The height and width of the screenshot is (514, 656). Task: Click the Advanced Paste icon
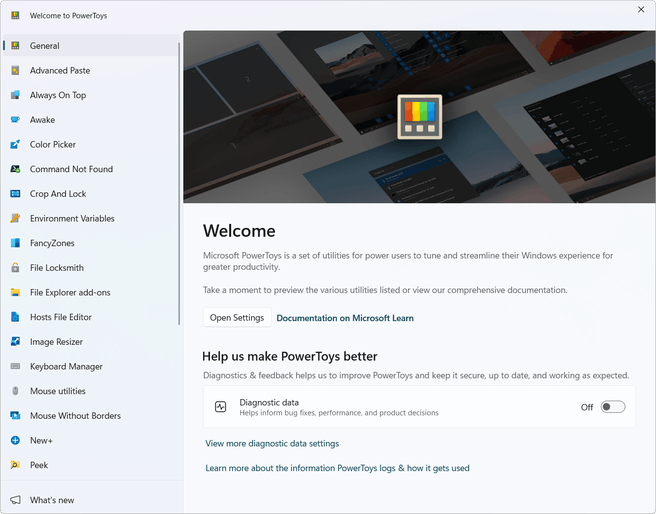[15, 70]
